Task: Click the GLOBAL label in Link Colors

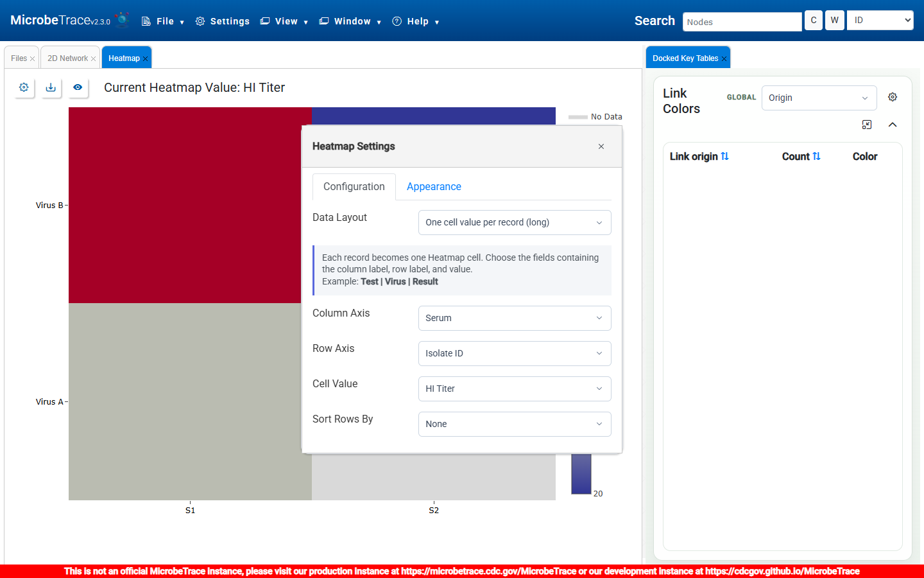Action: [x=741, y=98]
